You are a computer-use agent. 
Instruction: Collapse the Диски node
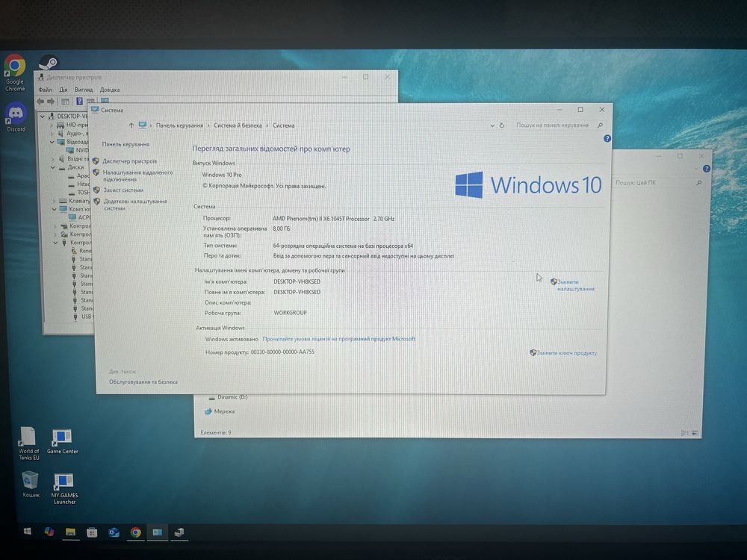pos(53,167)
